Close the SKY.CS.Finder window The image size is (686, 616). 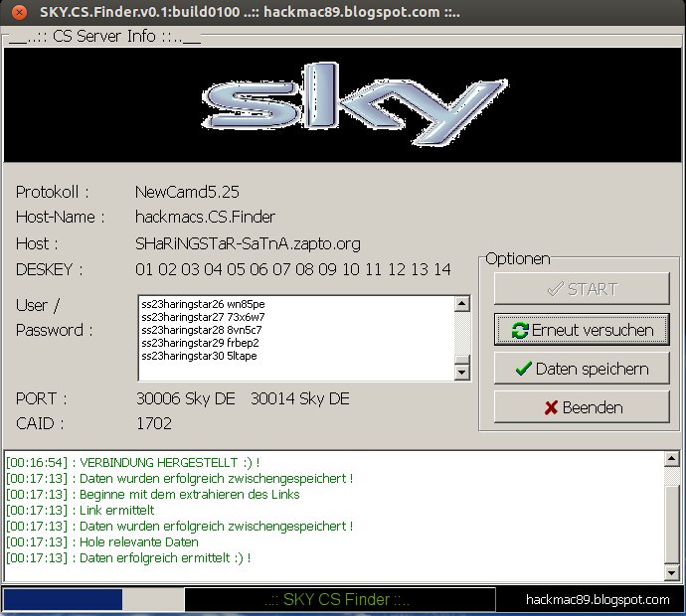[x=19, y=12]
